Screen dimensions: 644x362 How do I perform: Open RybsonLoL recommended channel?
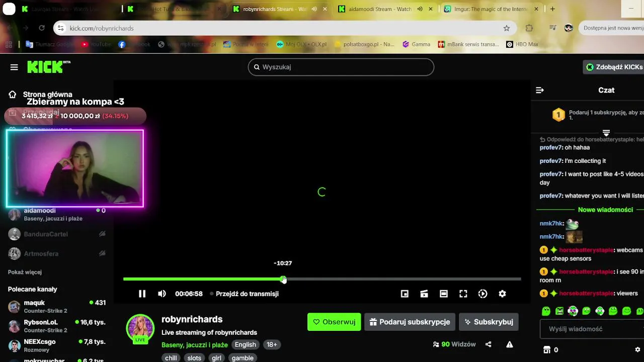click(57, 326)
